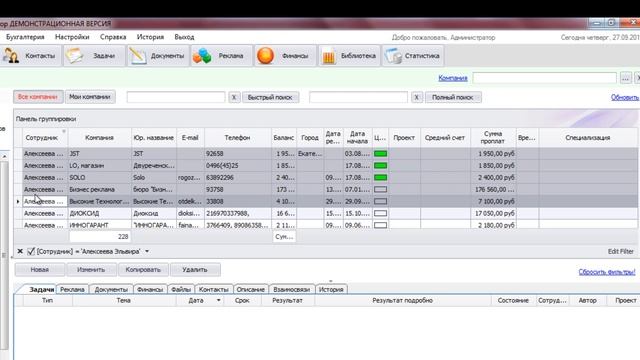Click the Быстрый поиск button

click(x=270, y=98)
